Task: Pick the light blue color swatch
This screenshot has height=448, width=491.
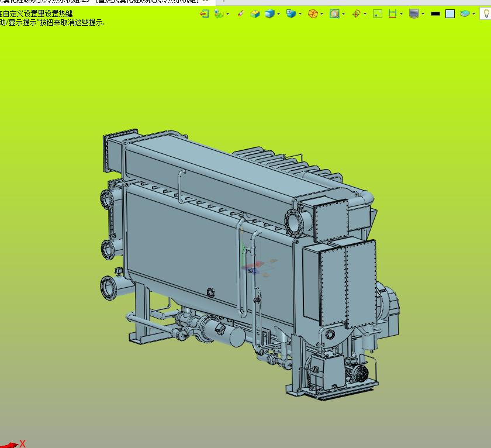Action: click(x=449, y=13)
